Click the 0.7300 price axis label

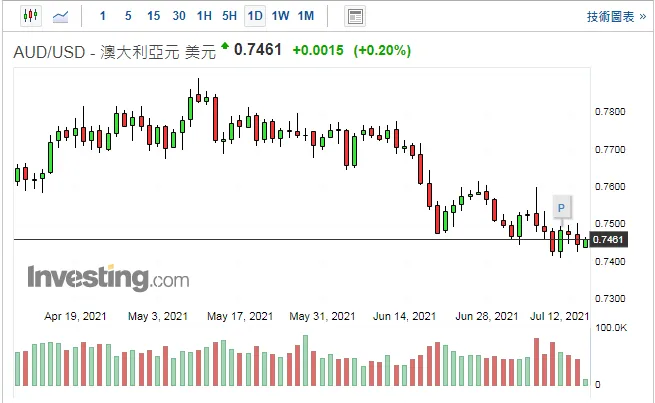[610, 299]
